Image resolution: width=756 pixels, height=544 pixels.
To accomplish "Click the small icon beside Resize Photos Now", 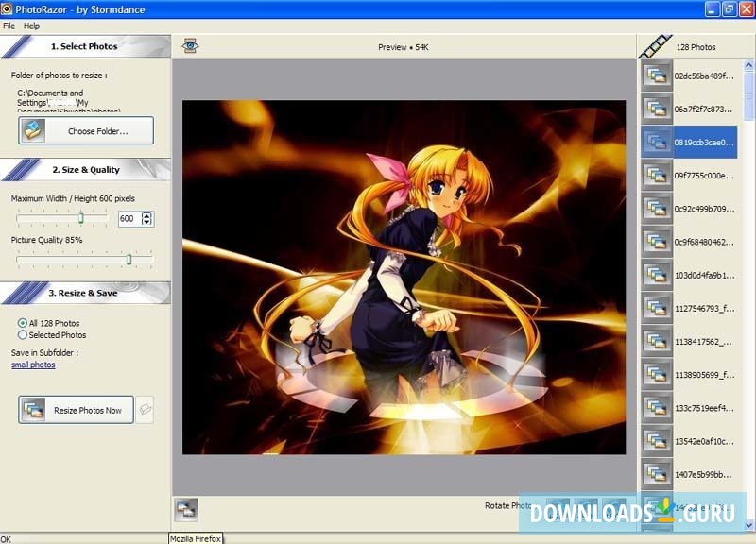I will point(145,410).
